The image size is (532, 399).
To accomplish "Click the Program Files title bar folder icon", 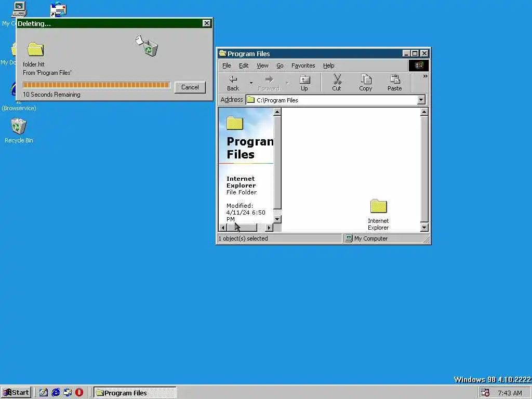I will tap(222, 54).
